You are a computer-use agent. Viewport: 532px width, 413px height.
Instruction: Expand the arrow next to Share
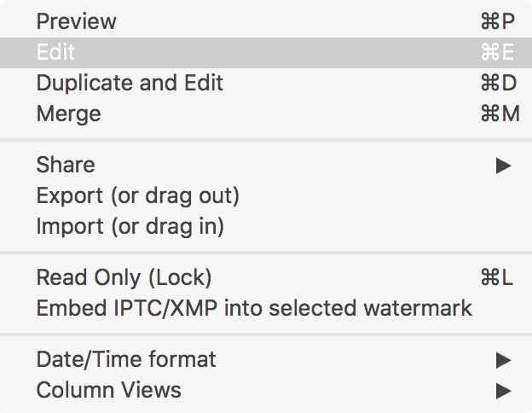tap(503, 166)
